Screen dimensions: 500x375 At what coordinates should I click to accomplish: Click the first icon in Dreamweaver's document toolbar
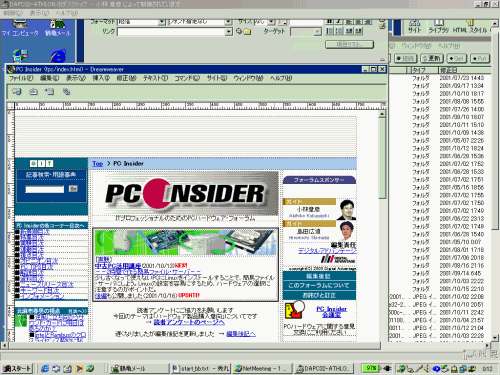coord(16,92)
